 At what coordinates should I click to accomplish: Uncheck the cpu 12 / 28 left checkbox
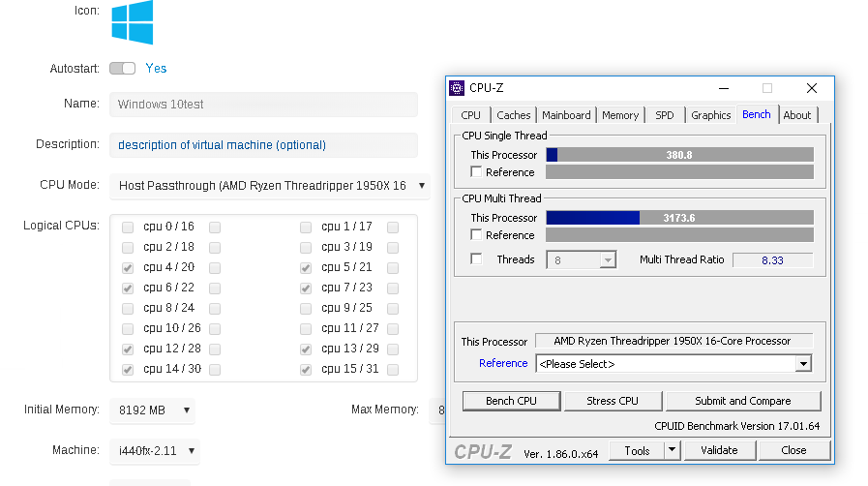(x=128, y=349)
